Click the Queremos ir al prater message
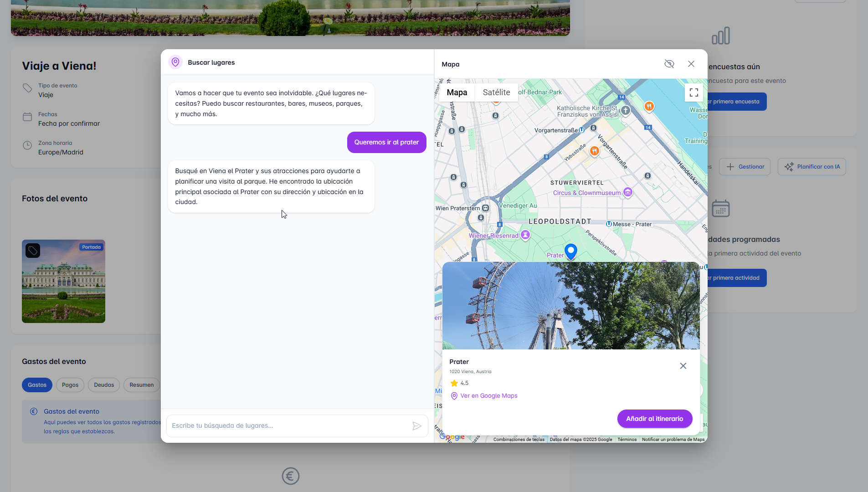 coord(386,142)
